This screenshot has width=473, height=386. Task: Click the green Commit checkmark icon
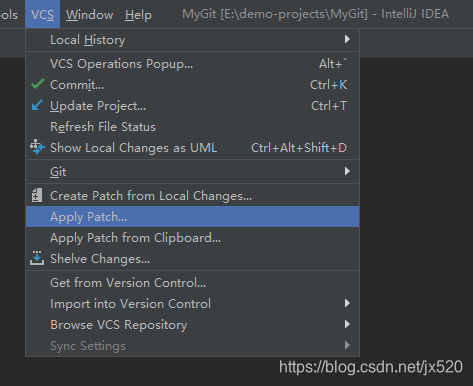(x=37, y=84)
